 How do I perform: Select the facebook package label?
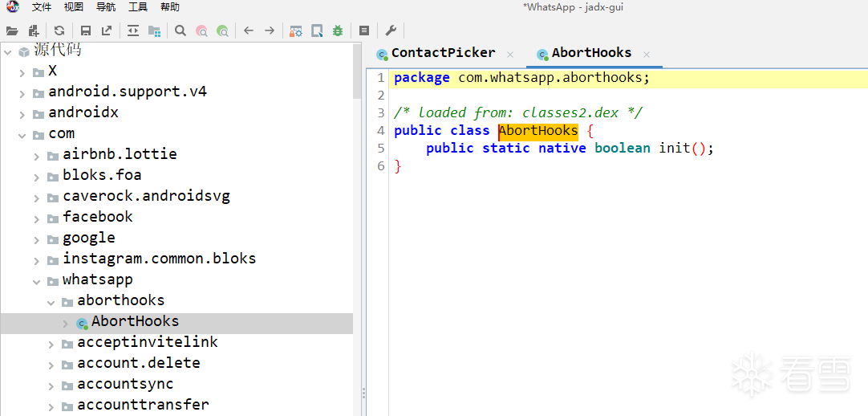tap(97, 217)
